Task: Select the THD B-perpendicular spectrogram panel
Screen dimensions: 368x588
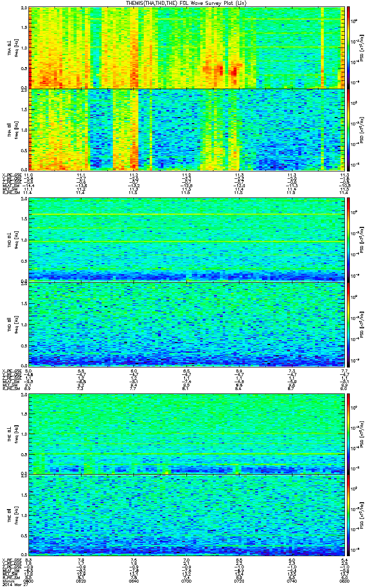Action: tap(186, 239)
